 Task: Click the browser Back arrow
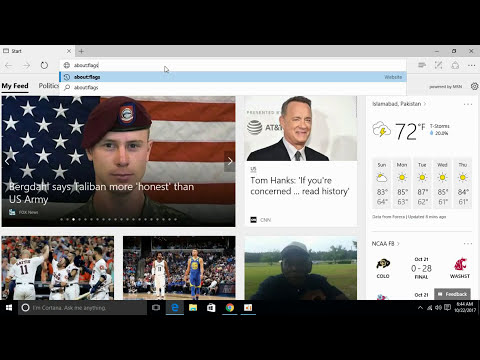(x=9, y=65)
